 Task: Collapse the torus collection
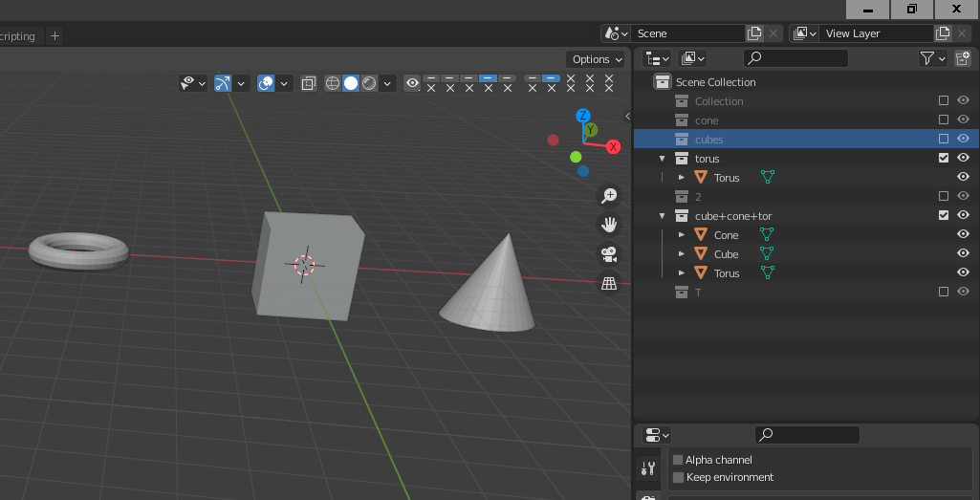click(x=663, y=159)
